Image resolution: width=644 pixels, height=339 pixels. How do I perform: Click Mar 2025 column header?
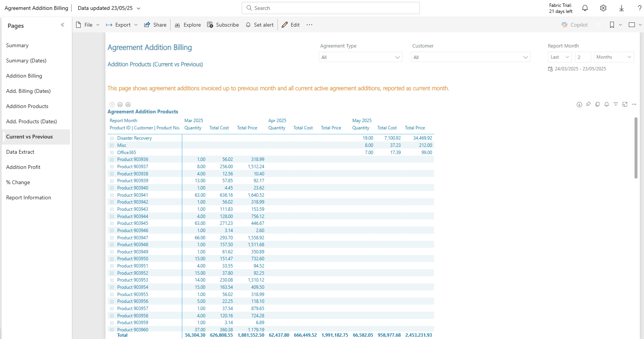tap(194, 121)
